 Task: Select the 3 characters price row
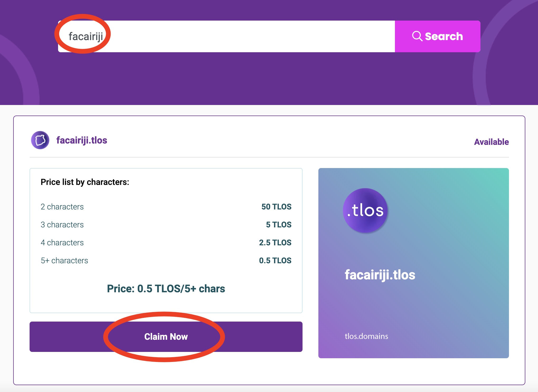pyautogui.click(x=62, y=224)
